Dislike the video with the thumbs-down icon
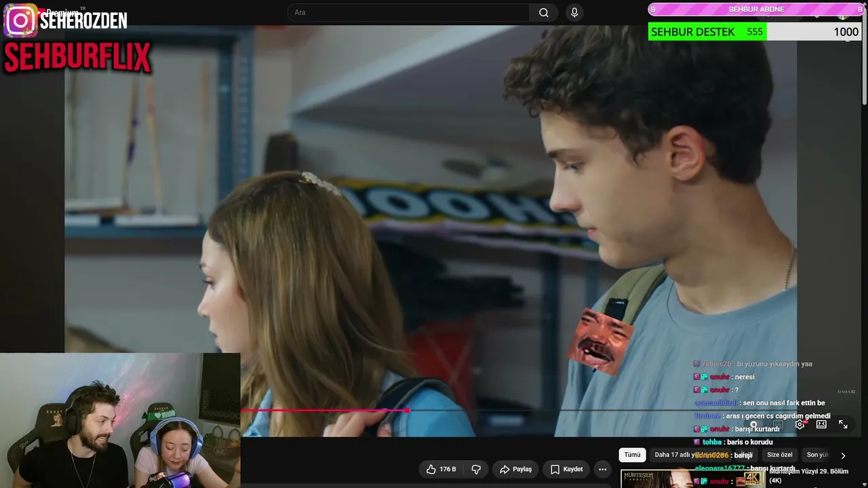 (x=476, y=469)
